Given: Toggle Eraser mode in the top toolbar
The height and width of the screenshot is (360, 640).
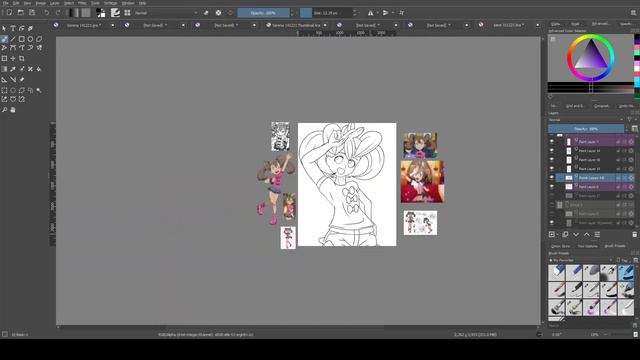Looking at the screenshot, I should tap(206, 13).
